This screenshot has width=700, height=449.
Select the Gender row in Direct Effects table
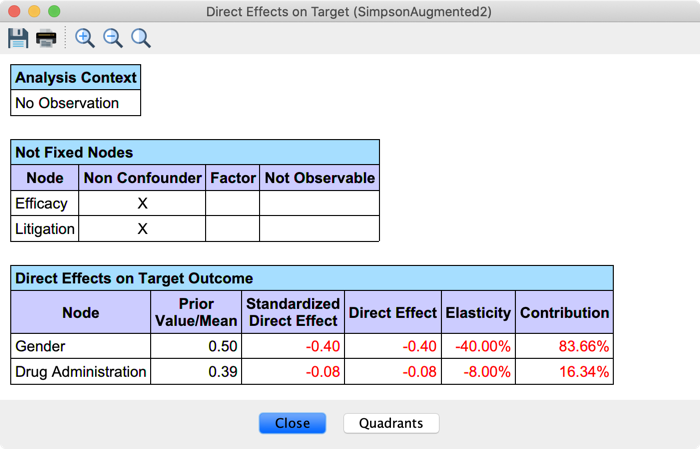[39, 346]
